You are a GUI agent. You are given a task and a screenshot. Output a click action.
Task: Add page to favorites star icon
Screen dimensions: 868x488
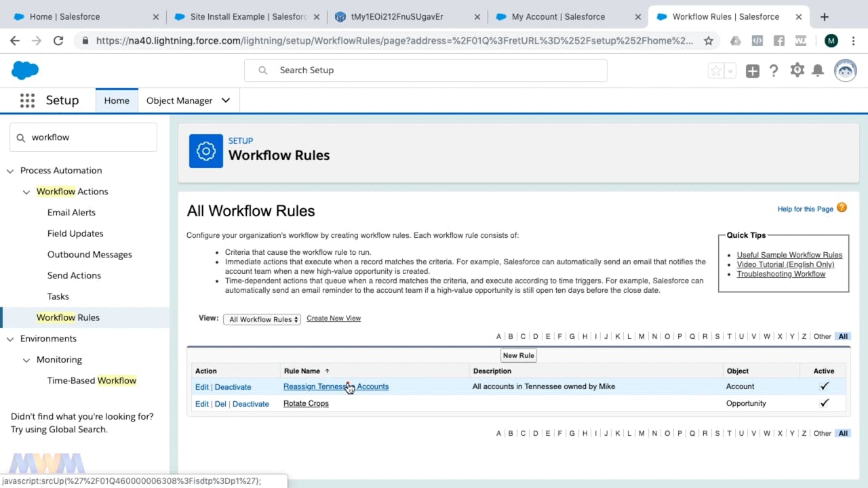click(x=715, y=71)
